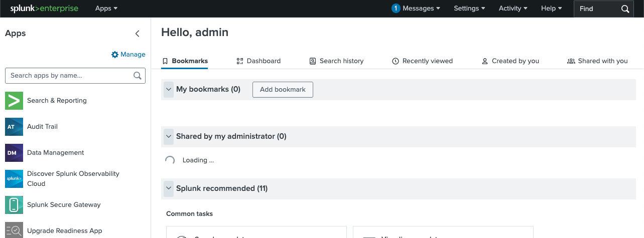Image resolution: width=644 pixels, height=238 pixels.
Task: Click the splunk>enterprise logo
Action: [x=44, y=9]
